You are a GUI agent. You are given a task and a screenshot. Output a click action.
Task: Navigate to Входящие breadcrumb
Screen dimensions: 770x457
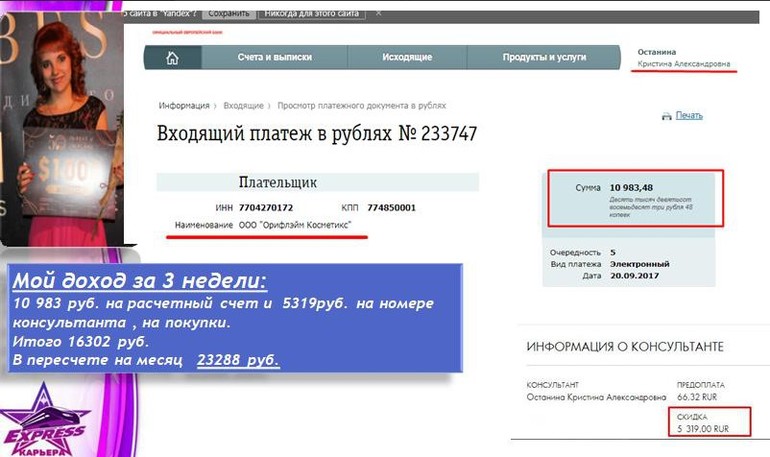click(x=244, y=105)
